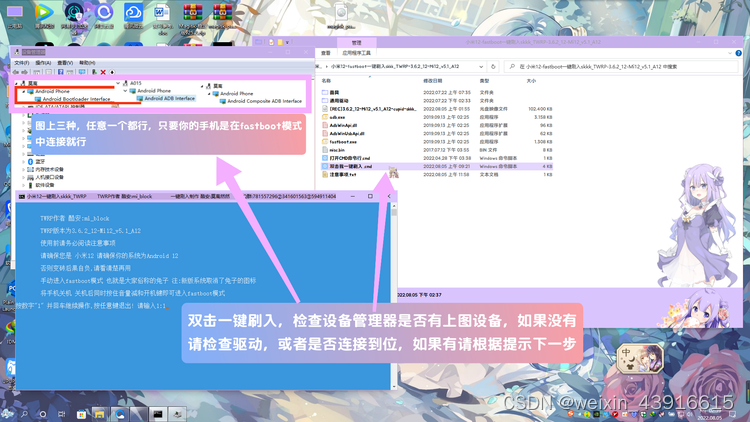Image resolution: width=750 pixels, height=422 pixels.
Task: Select adb.exe in the file list
Action: (438, 117)
